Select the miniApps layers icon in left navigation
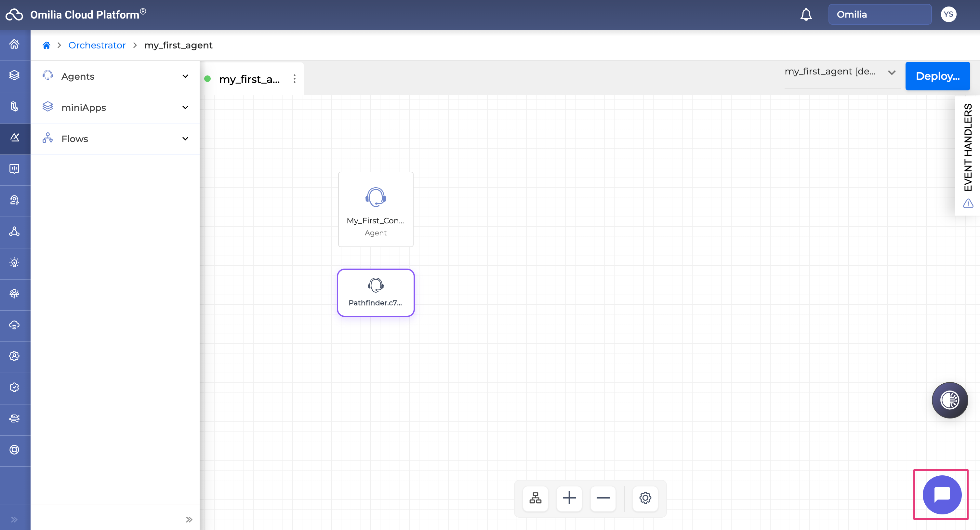Viewport: 980px width, 530px height. (x=14, y=75)
